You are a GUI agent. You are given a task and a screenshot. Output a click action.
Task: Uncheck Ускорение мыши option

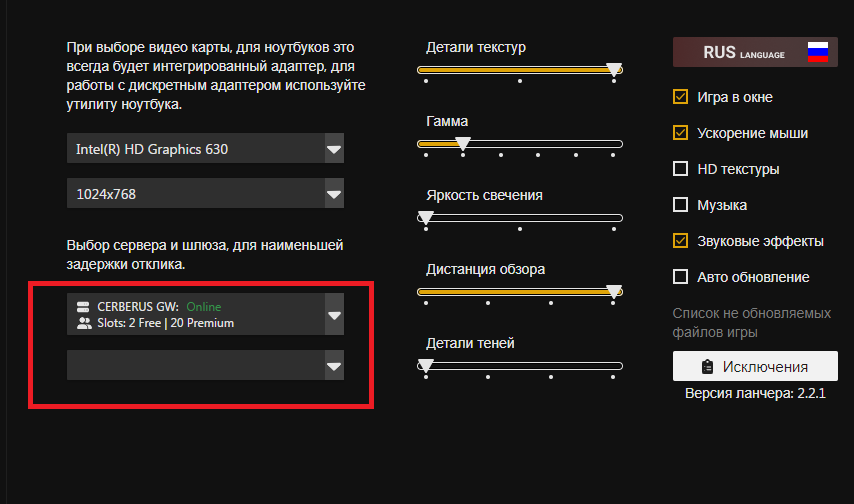pos(681,133)
